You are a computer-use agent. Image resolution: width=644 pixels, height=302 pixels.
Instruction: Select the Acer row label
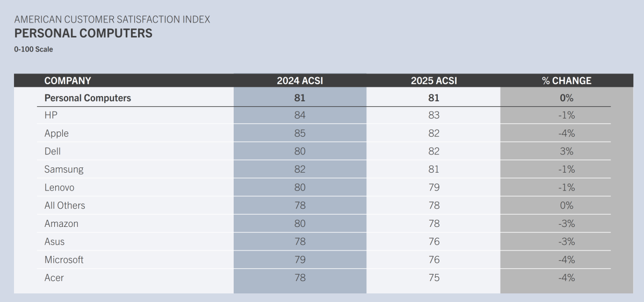[54, 278]
